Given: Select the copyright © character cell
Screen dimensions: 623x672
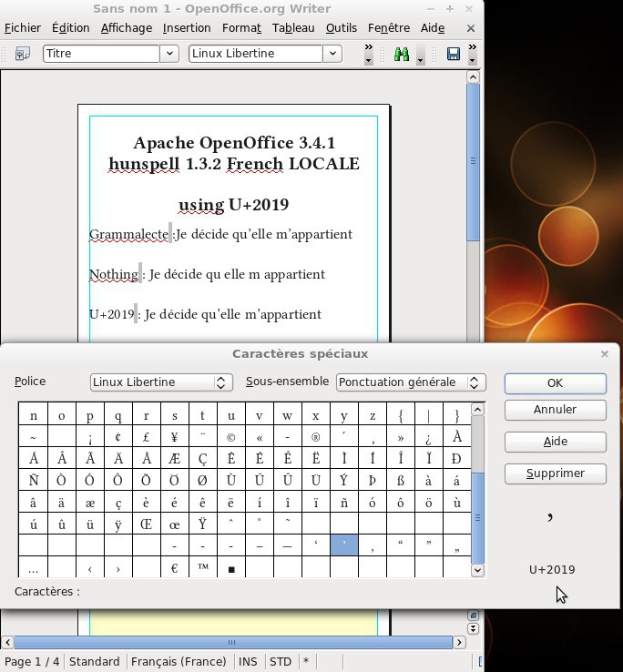Looking at the screenshot, I should [x=231, y=437].
